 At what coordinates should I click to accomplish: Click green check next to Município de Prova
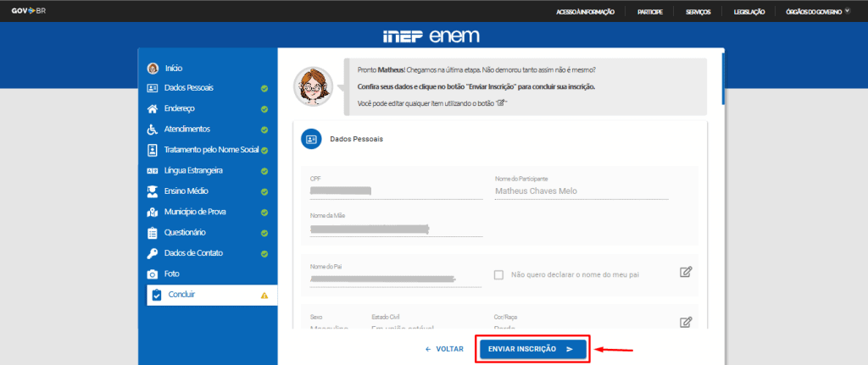[264, 213]
